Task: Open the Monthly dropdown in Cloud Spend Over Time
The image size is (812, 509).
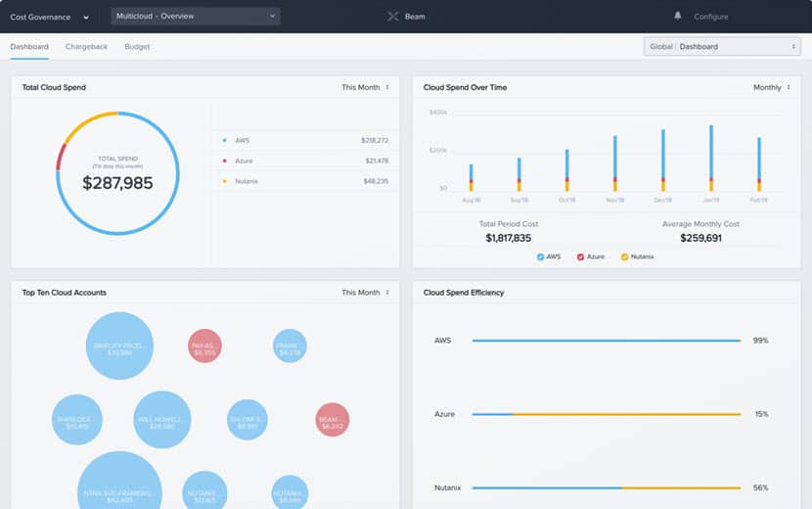Action: pyautogui.click(x=772, y=87)
